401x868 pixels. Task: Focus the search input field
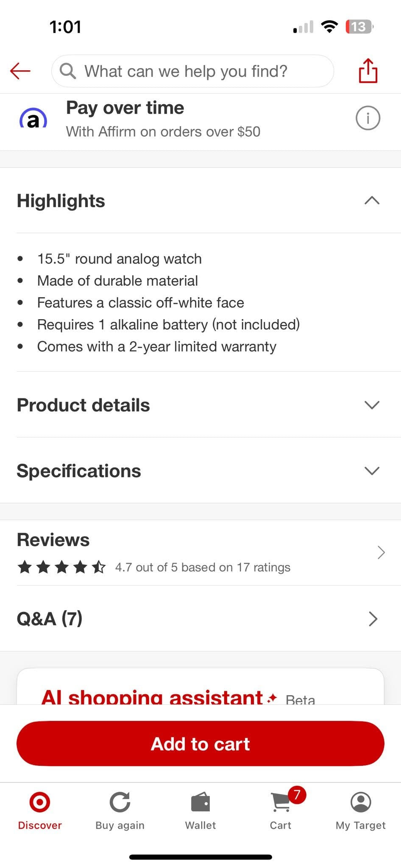(x=192, y=71)
